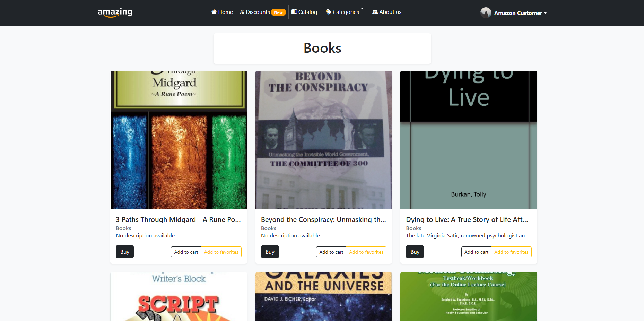Click Books category under Beyond the Conspiracy
This screenshot has height=321, width=644.
269,228
